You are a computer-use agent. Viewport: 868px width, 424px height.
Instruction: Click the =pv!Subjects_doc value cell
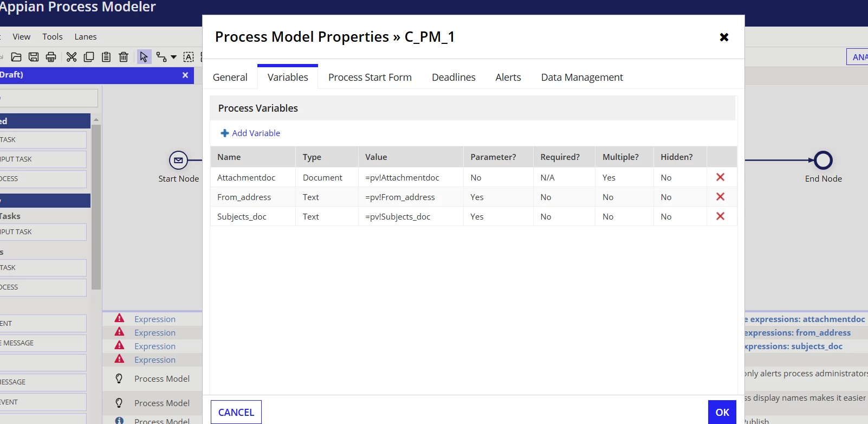tap(398, 216)
